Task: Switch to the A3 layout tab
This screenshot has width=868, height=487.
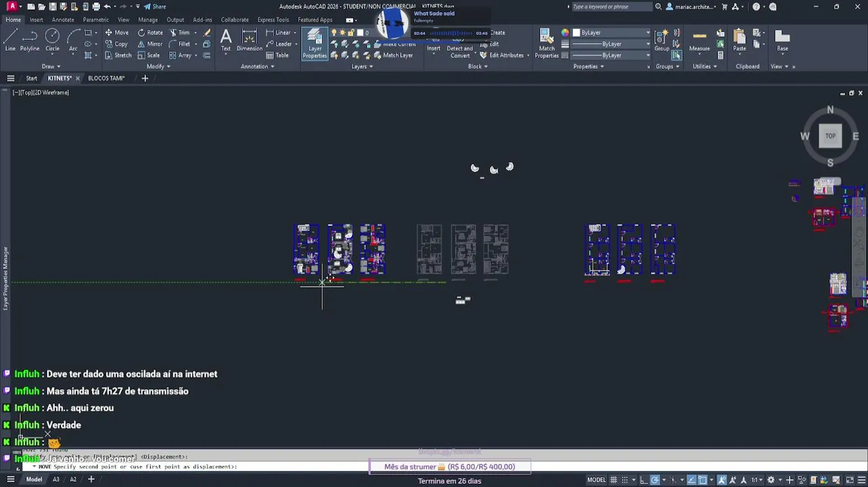Action: pyautogui.click(x=56, y=480)
